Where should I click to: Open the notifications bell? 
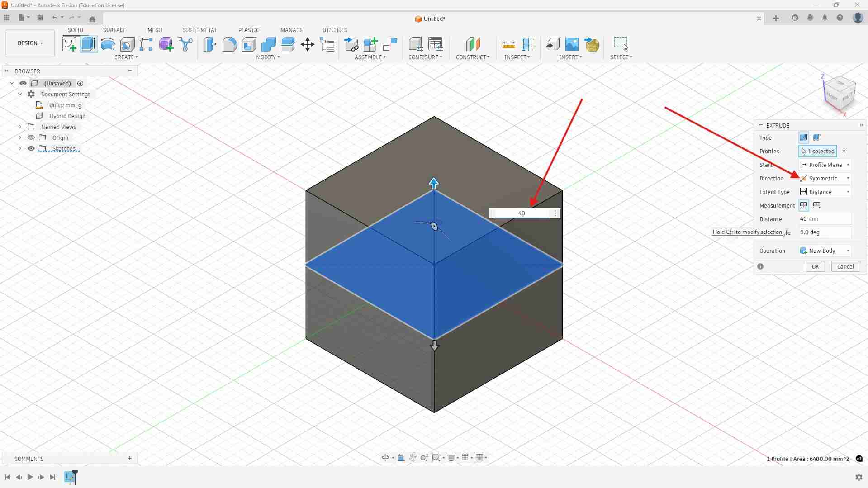825,18
